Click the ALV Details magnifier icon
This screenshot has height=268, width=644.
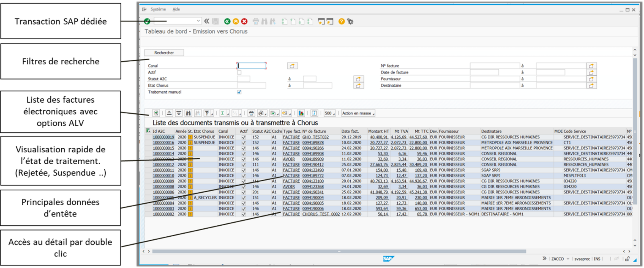pos(156,113)
